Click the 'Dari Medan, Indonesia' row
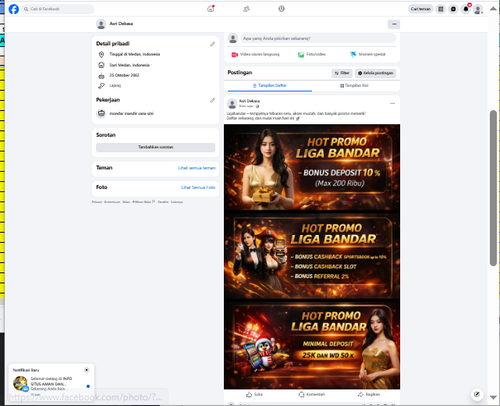Screen dimensions: 500x406 point(129,65)
